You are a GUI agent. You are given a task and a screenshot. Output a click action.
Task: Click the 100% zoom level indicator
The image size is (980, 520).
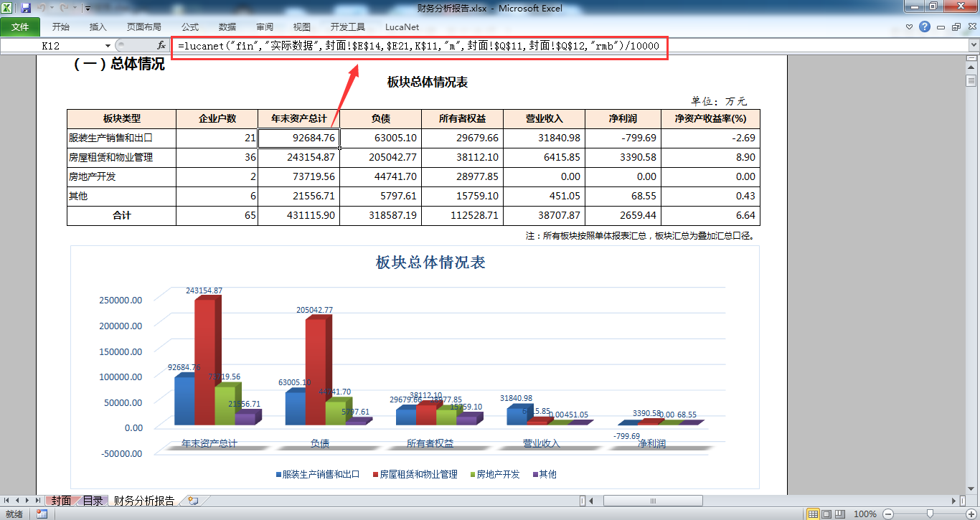pyautogui.click(x=865, y=514)
